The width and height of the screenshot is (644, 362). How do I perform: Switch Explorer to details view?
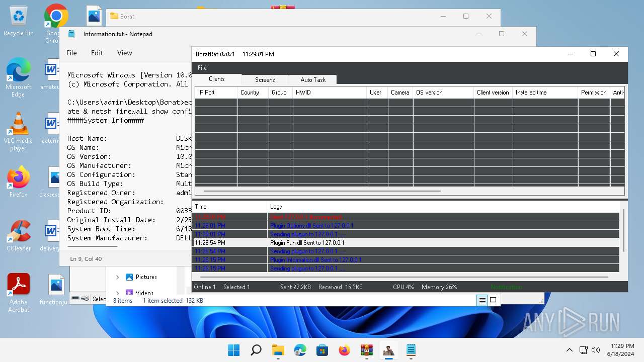[x=482, y=300]
